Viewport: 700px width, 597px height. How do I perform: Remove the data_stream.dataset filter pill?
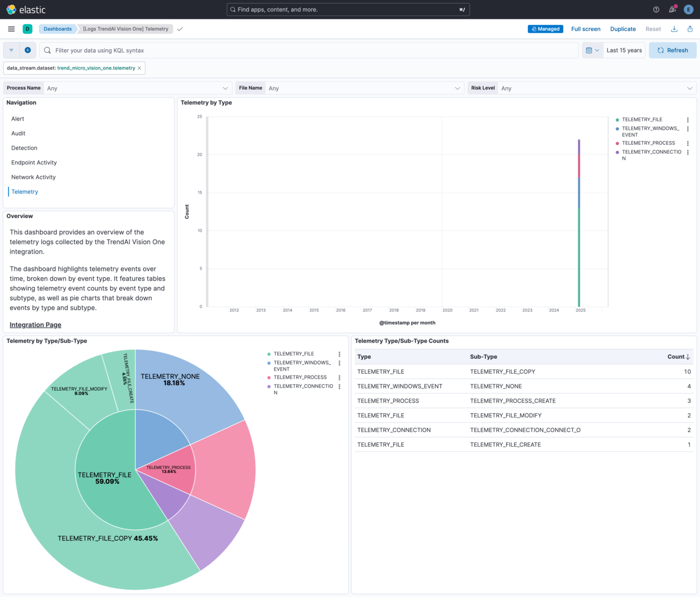139,68
